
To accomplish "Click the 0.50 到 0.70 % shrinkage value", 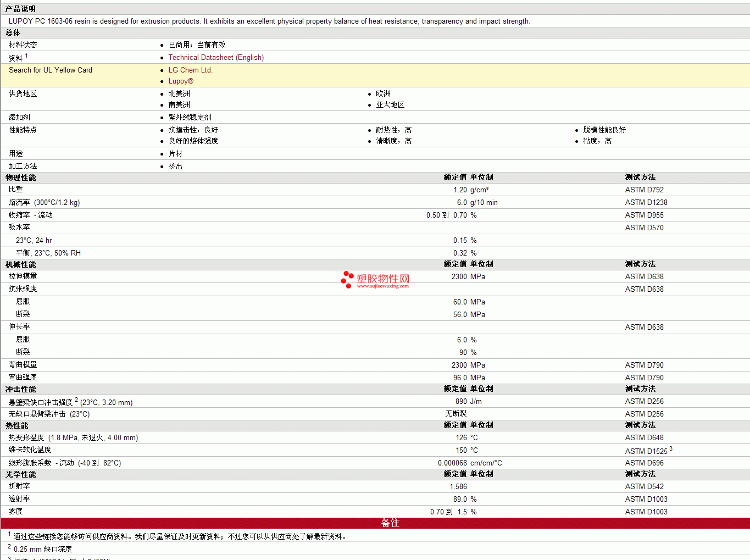I will pyautogui.click(x=452, y=215).
